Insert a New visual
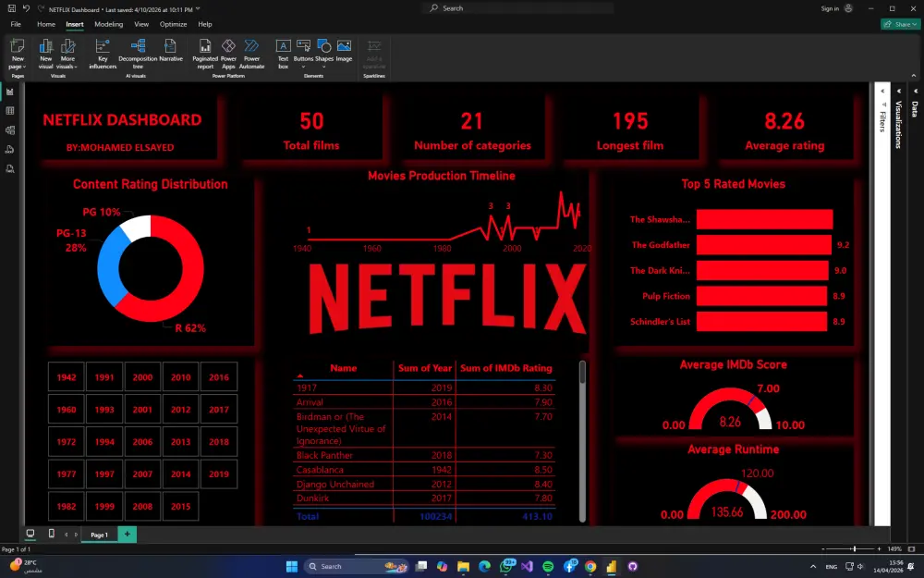 46,55
